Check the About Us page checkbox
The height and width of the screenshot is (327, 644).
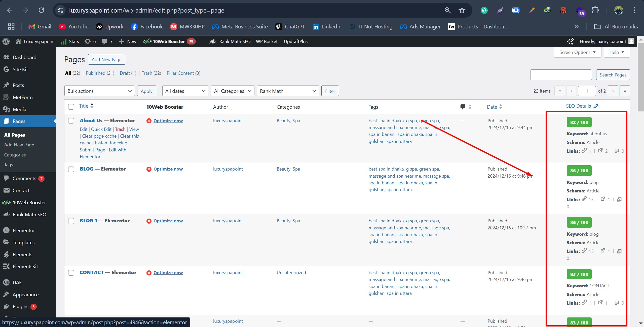pos(71,121)
